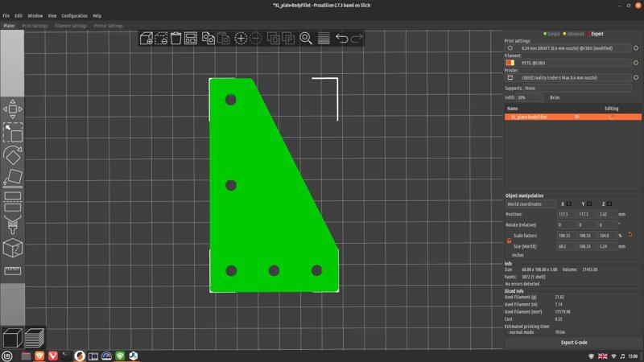644x362 pixels.
Task: Click the Add model cube icon
Action: click(x=147, y=39)
